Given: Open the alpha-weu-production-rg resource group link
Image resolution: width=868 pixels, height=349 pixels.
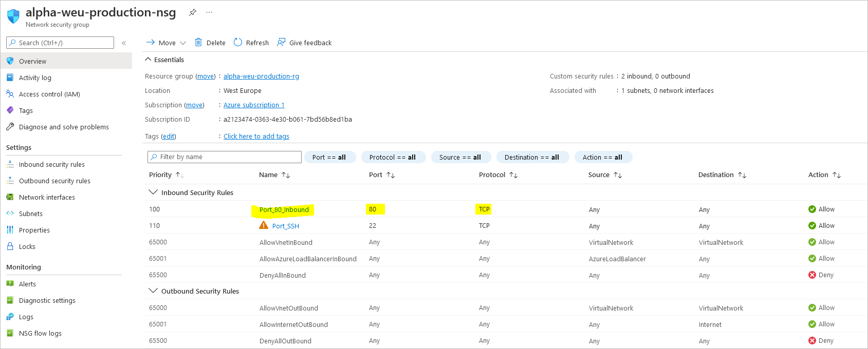Looking at the screenshot, I should coord(261,76).
